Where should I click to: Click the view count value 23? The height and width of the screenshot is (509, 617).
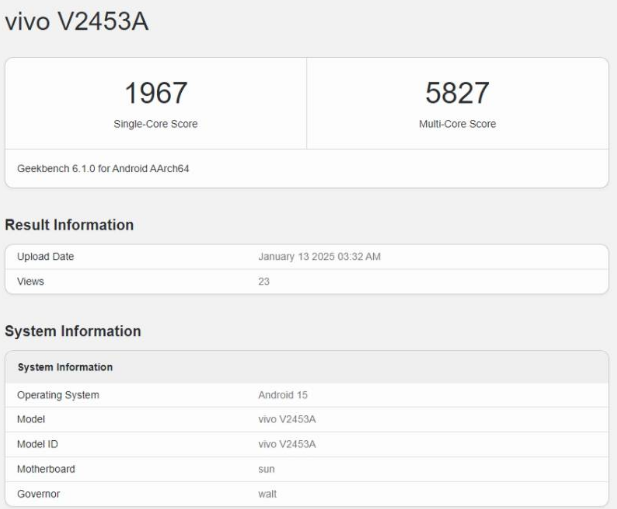[264, 282]
